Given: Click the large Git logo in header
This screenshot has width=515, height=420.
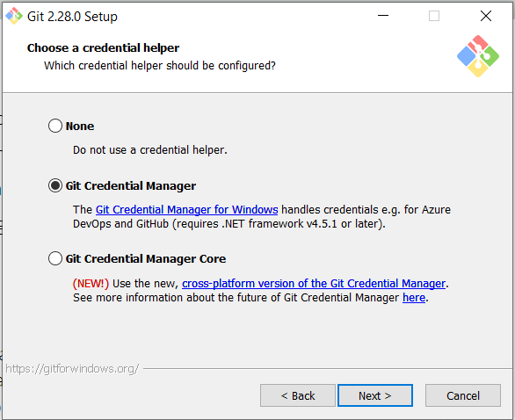Looking at the screenshot, I should tap(478, 56).
